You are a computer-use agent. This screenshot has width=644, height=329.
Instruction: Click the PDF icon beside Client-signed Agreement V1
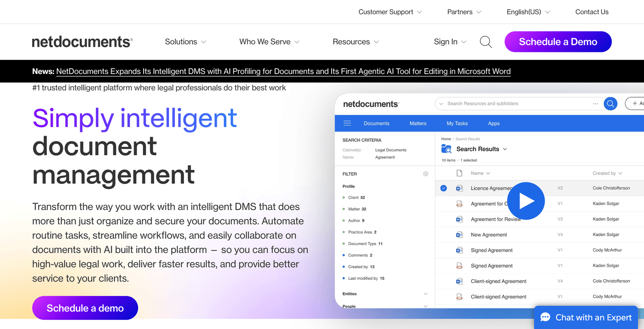click(459, 297)
